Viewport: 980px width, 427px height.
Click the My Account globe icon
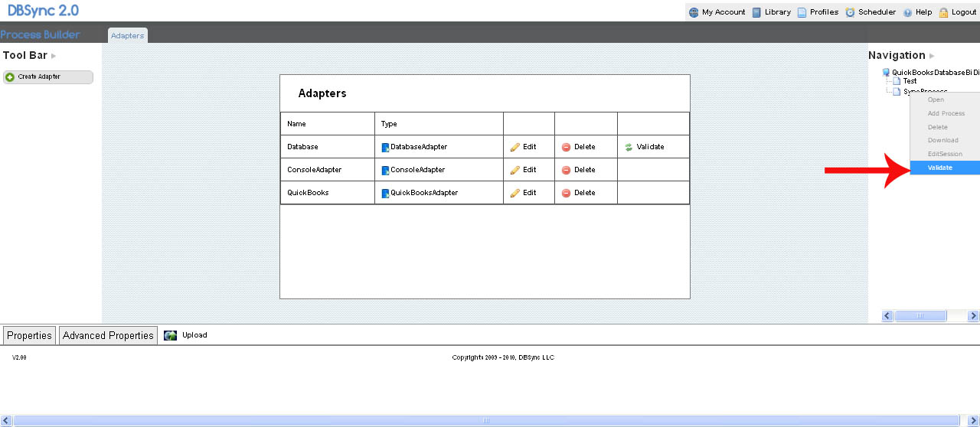tap(694, 12)
